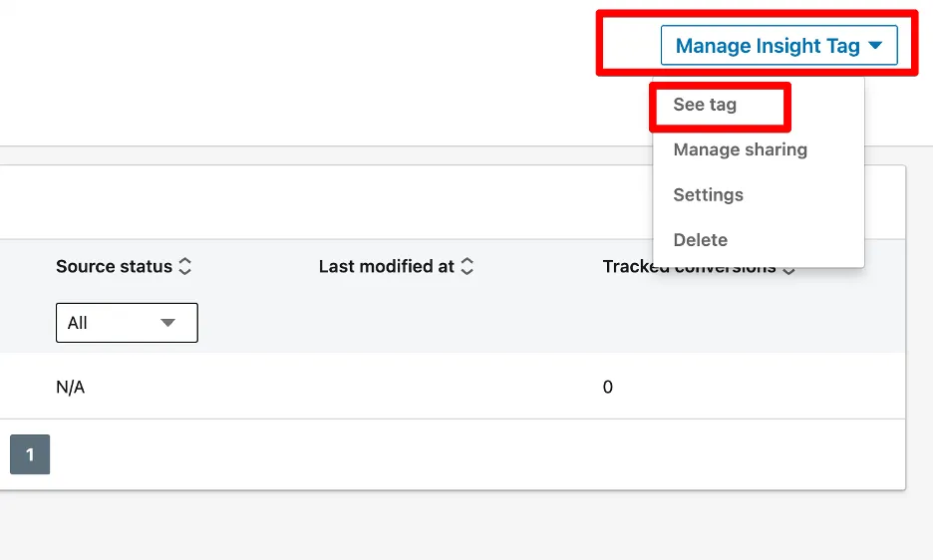Click the arrow inside the All filter box
This screenshot has width=933, height=560.
167,323
